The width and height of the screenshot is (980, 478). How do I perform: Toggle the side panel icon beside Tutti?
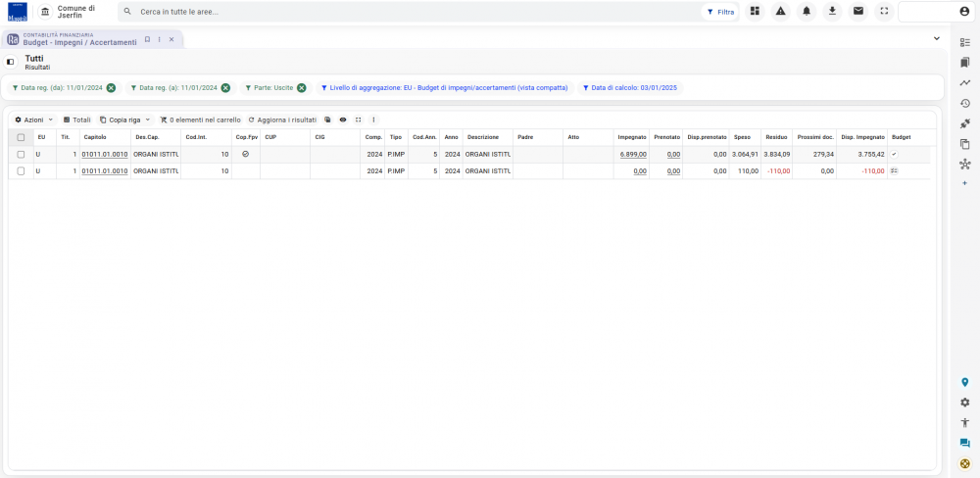[10, 62]
